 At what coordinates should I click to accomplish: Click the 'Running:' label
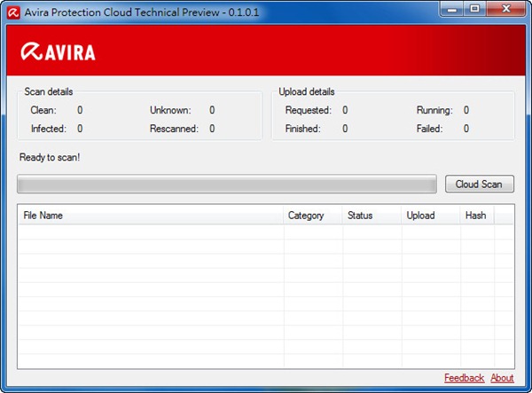(x=434, y=110)
